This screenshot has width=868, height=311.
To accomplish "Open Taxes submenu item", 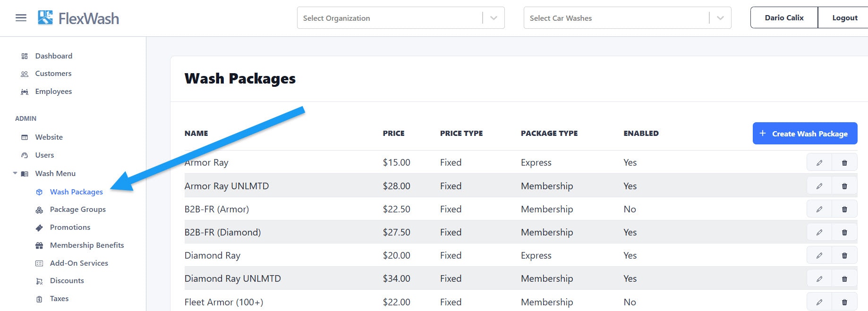I will click(x=59, y=299).
